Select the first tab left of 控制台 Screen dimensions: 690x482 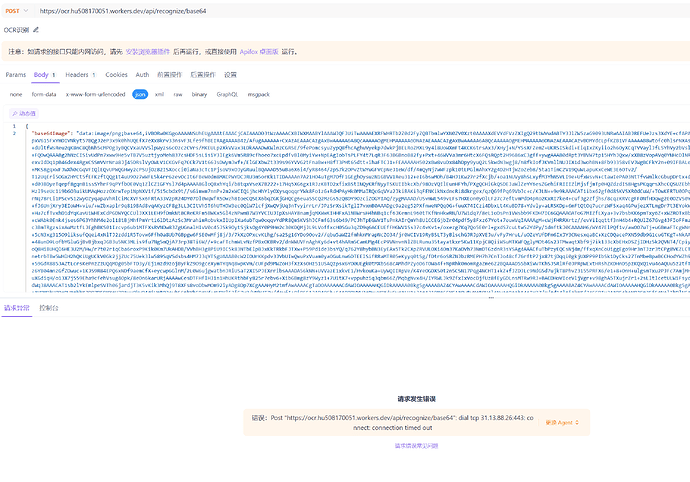[17, 308]
